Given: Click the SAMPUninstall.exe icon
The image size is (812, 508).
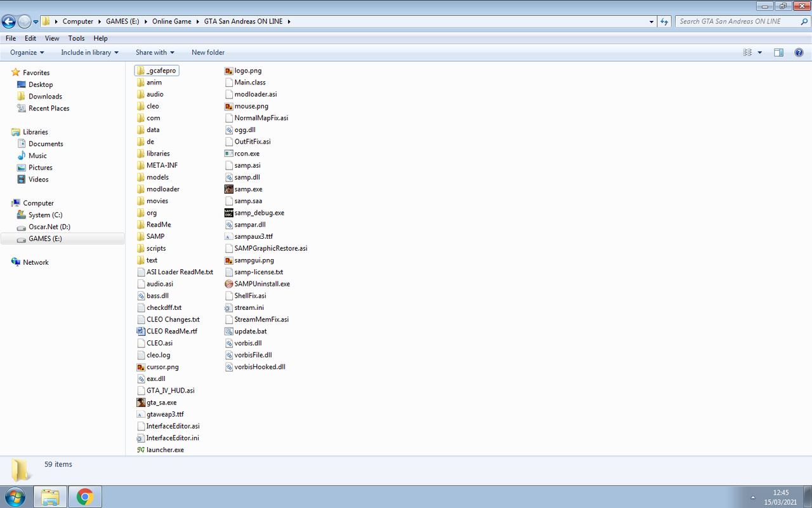Looking at the screenshot, I should [229, 284].
